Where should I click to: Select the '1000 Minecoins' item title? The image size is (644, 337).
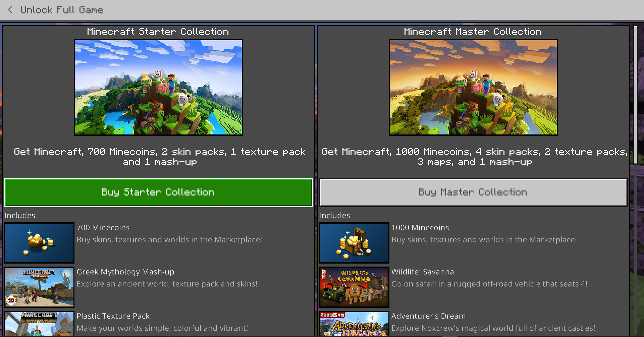pos(420,228)
